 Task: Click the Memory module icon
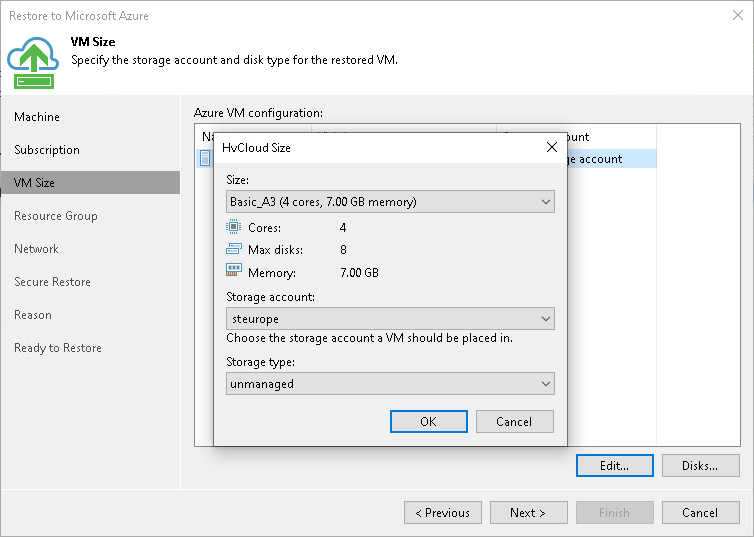point(234,272)
